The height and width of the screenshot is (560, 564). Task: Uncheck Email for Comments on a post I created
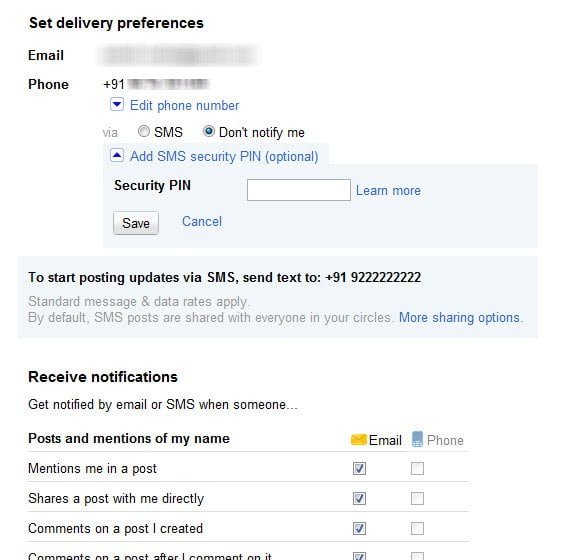tap(359, 528)
